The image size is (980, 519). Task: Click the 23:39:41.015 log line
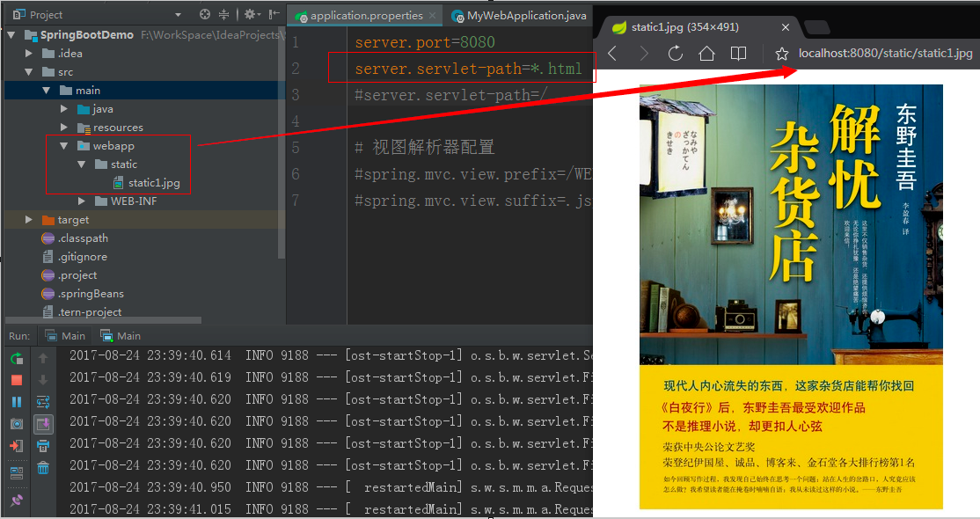pyautogui.click(x=332, y=509)
